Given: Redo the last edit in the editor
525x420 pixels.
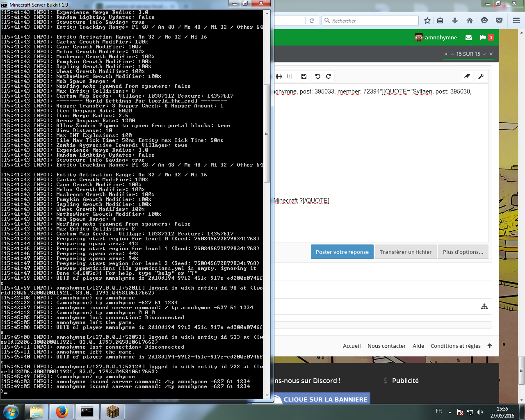Looking at the screenshot, I should 329,76.
